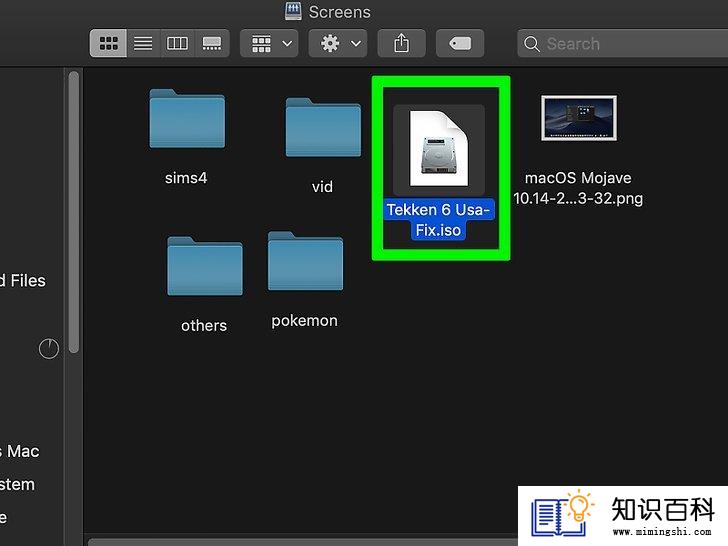
Task: Click the Screens proxy icon in title bar
Action: (x=293, y=11)
